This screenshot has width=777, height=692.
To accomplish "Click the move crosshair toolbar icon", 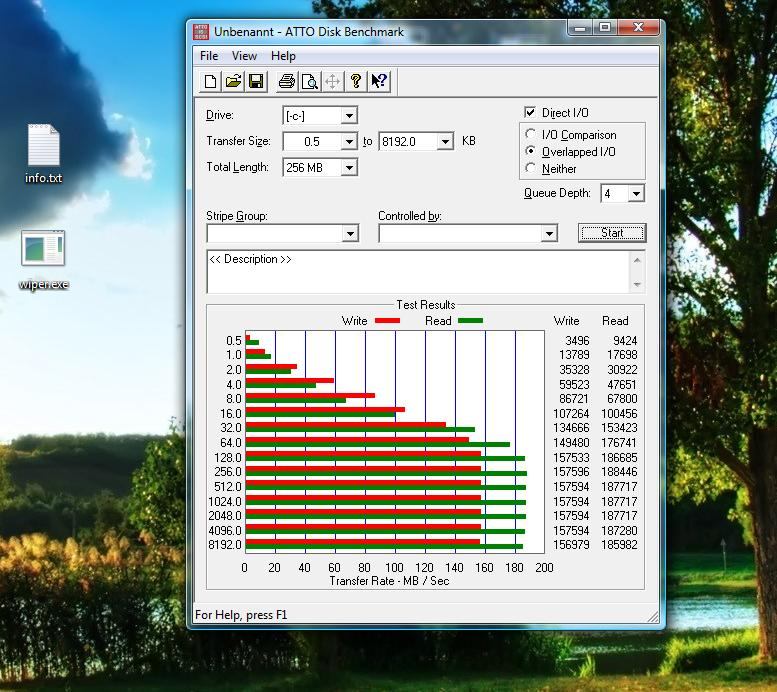I will [x=333, y=81].
